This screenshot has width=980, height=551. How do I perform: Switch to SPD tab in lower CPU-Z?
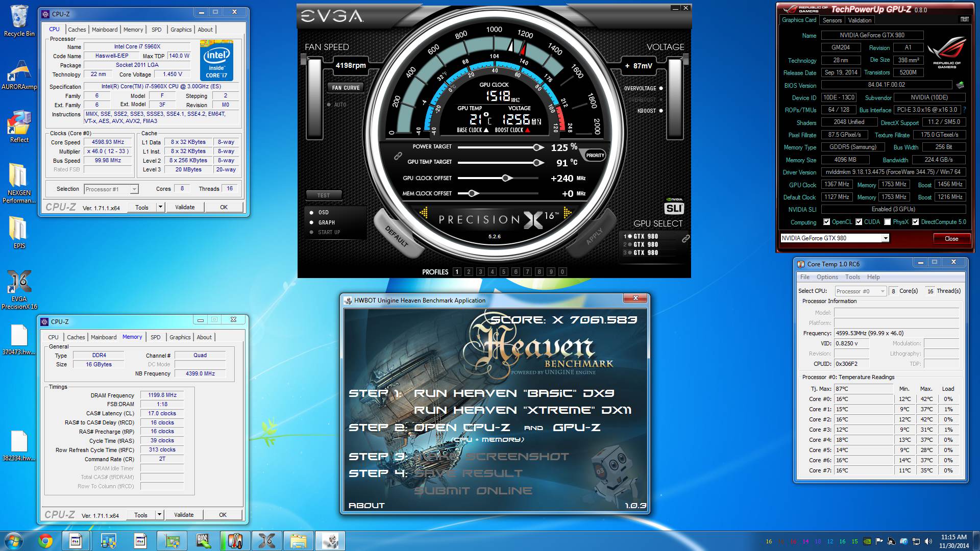[x=156, y=337]
